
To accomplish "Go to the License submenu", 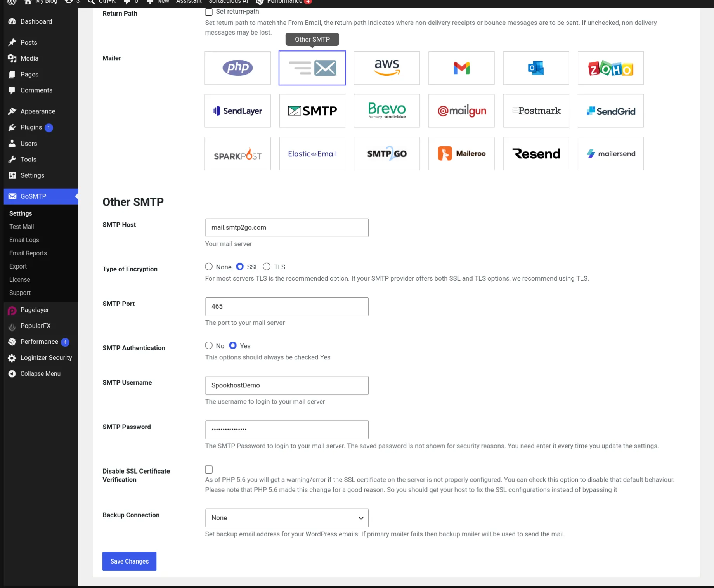I will pyautogui.click(x=20, y=279).
